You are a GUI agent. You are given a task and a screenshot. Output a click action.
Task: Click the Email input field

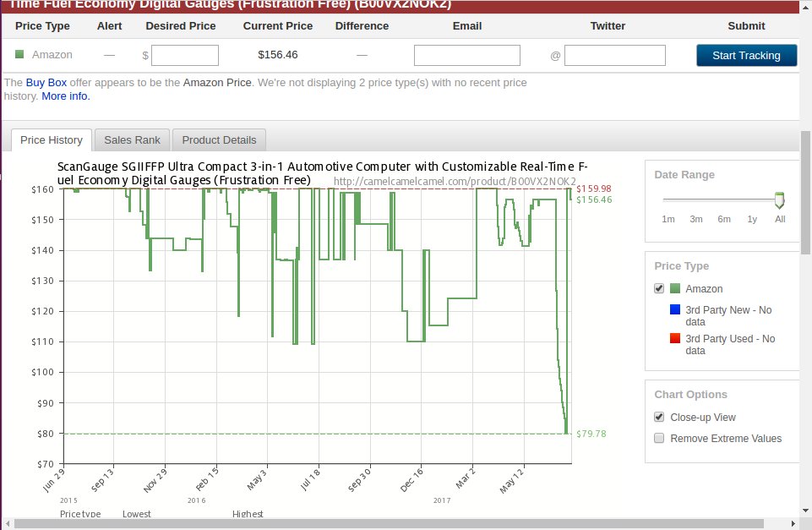pyautogui.click(x=467, y=56)
